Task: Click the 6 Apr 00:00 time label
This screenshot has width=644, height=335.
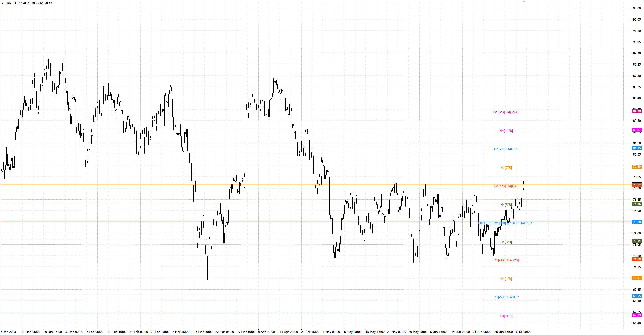Action: coord(266,332)
